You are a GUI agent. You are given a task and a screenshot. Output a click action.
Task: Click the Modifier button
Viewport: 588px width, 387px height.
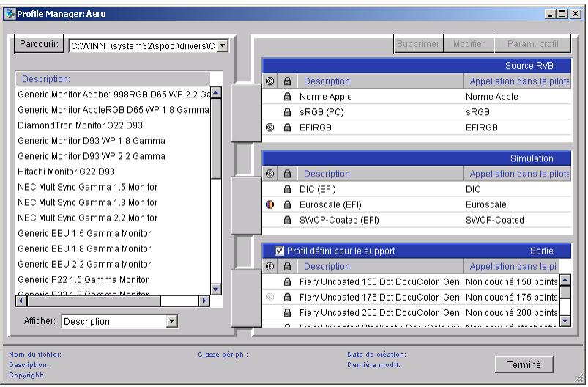[469, 44]
